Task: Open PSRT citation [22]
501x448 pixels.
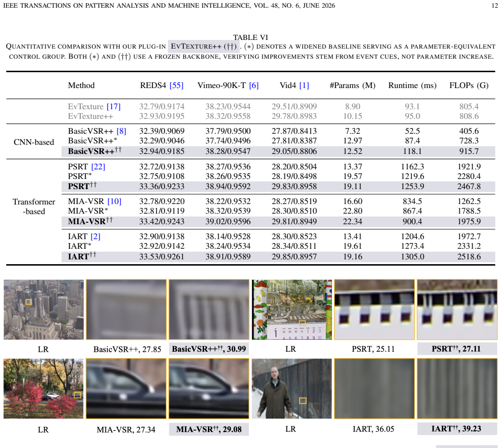Action: point(98,166)
